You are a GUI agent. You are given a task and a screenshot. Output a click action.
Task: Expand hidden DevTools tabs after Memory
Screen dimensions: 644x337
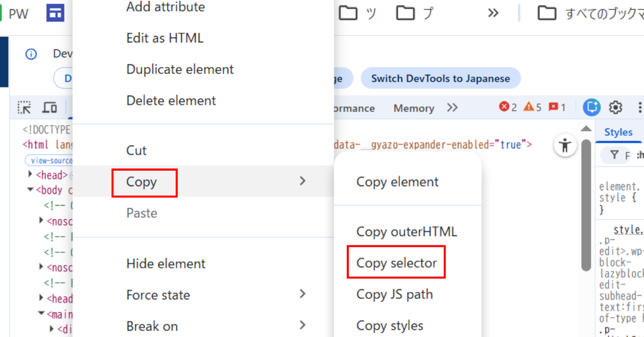452,108
